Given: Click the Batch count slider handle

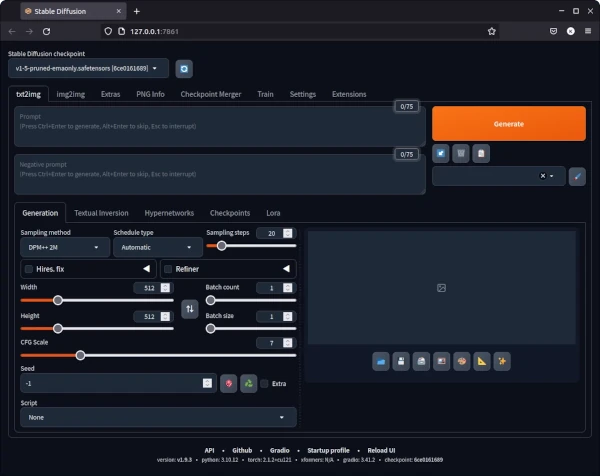Looking at the screenshot, I should 210,300.
